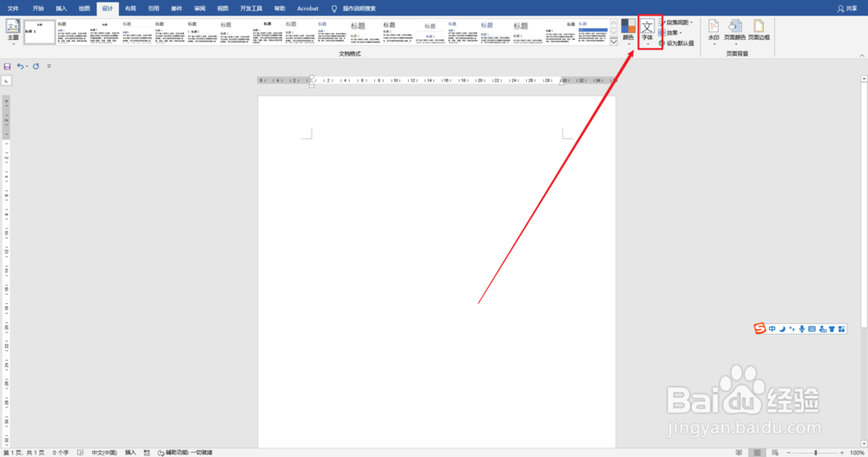Viewport: 868px width, 457px height.
Task: Click the 共享 share button
Action: coord(847,9)
